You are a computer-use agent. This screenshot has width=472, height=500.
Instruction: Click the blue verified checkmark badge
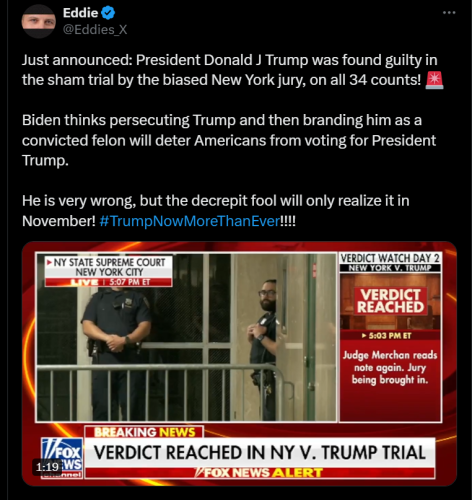pyautogui.click(x=108, y=13)
